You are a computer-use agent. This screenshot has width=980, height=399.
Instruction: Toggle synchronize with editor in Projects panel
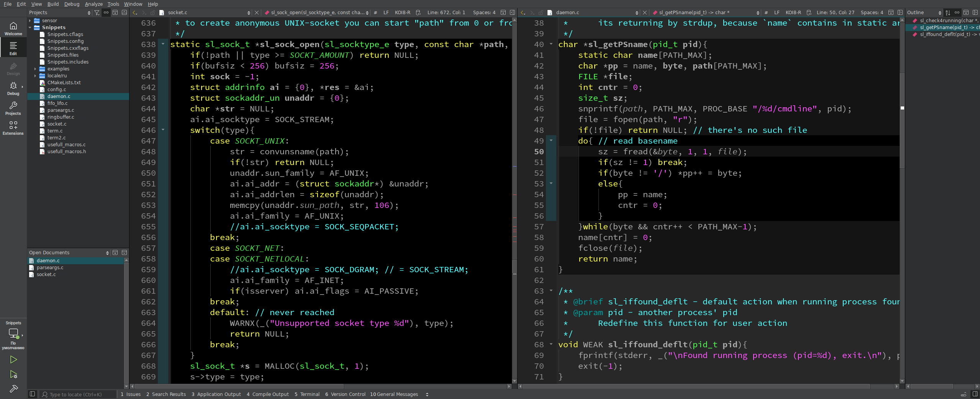coord(106,13)
